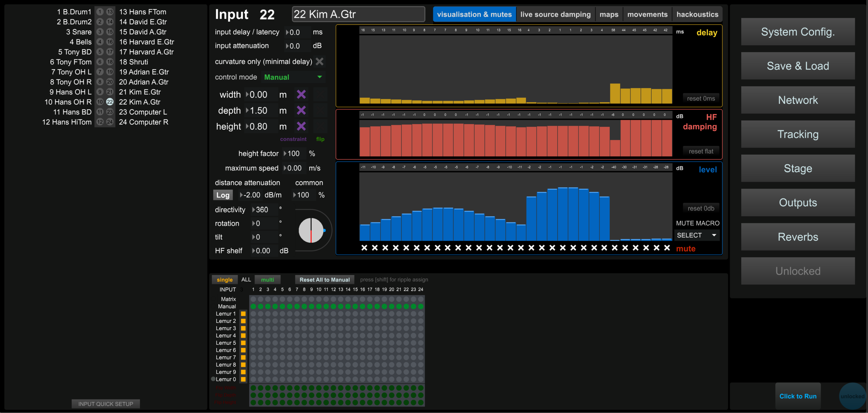Mute the last output X icon
Screen dimensions: 868x413
tap(667, 248)
